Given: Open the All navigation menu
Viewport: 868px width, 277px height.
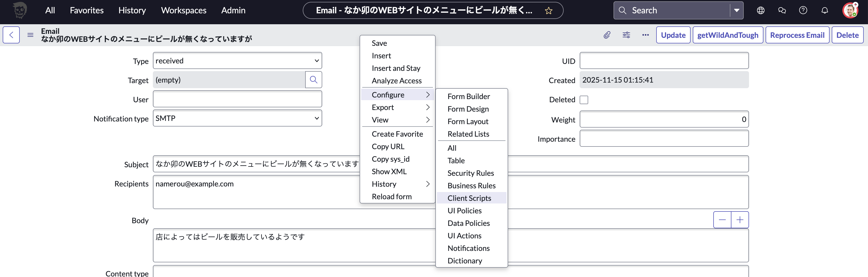Looking at the screenshot, I should [x=50, y=10].
